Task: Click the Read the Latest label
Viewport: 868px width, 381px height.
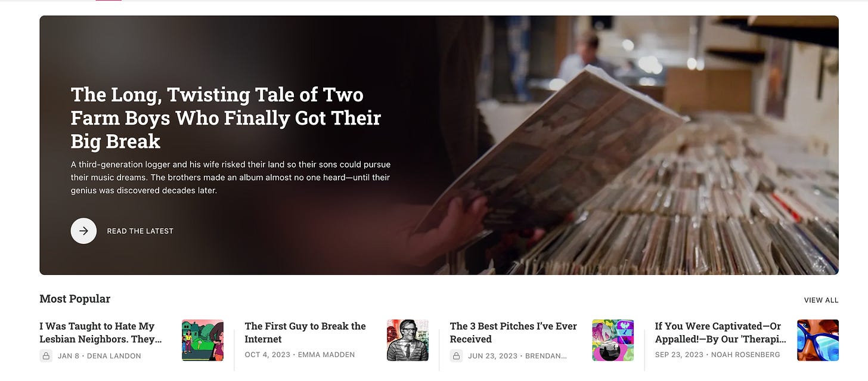Action: (x=140, y=231)
